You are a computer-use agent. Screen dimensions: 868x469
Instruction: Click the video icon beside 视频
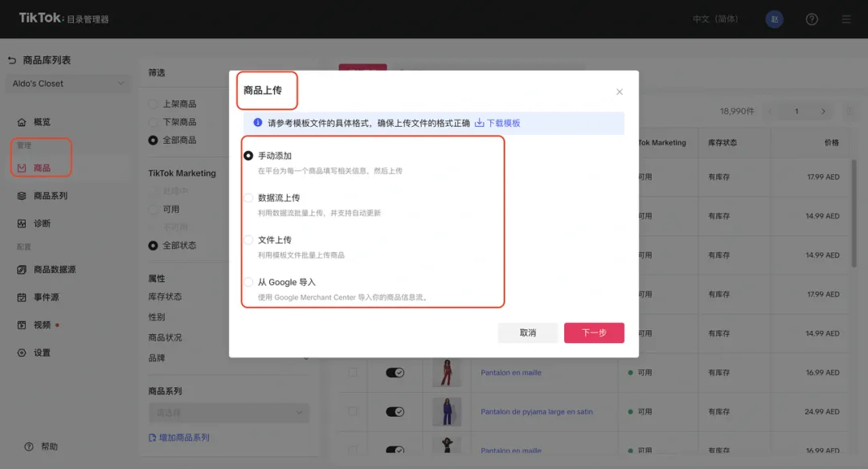[22, 324]
